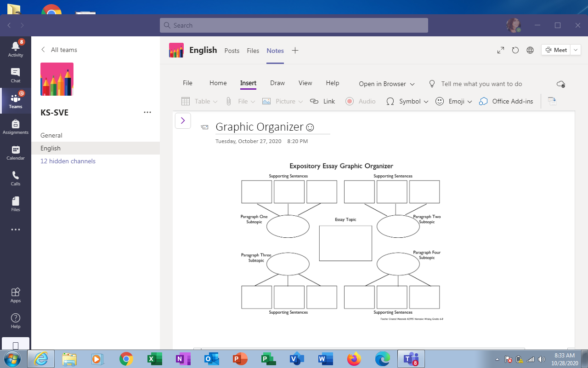Click the KS-SVE team avatar image
The width and height of the screenshot is (588, 368).
coord(57,79)
